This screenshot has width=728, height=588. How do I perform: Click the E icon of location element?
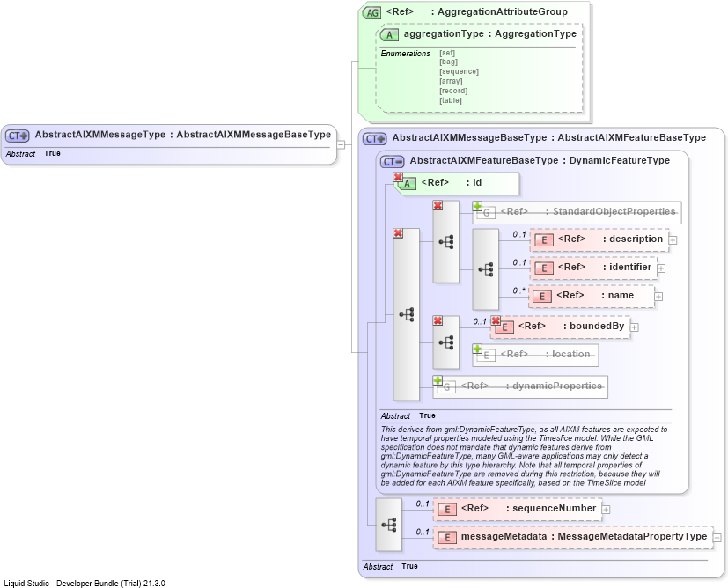[486, 356]
